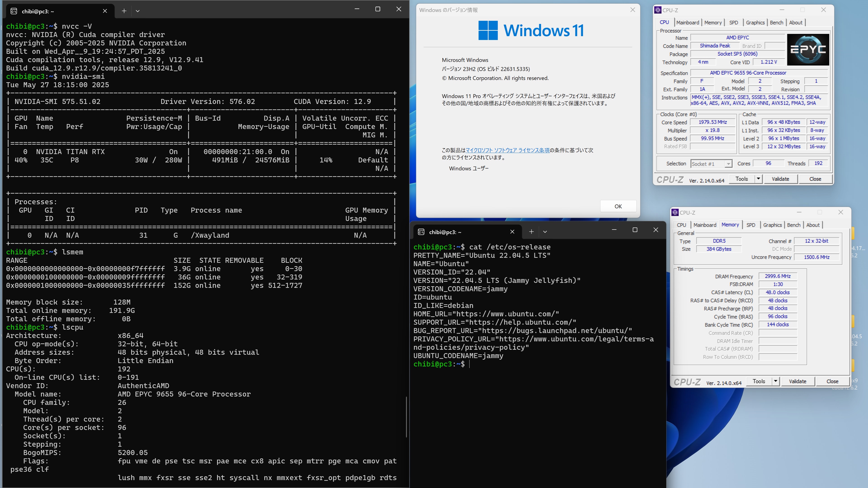Image resolution: width=868 pixels, height=488 pixels.
Task: Switch to Mainboard tab in top CPU-Z
Action: point(687,23)
